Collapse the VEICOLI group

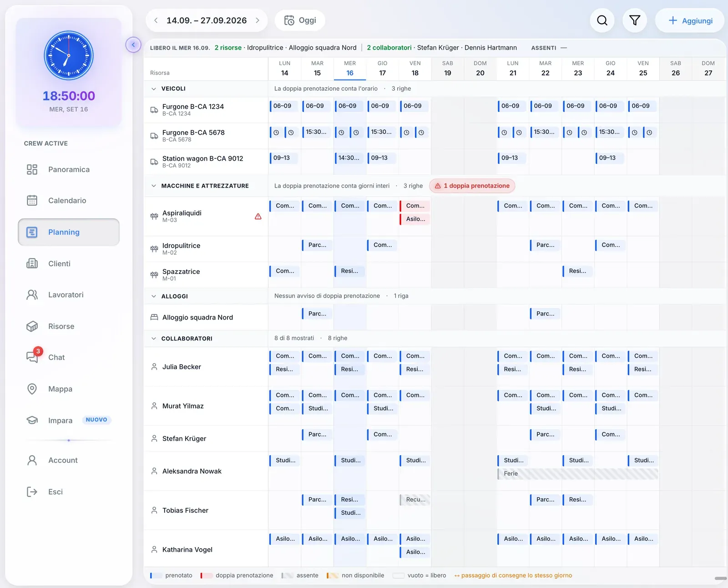coord(154,89)
